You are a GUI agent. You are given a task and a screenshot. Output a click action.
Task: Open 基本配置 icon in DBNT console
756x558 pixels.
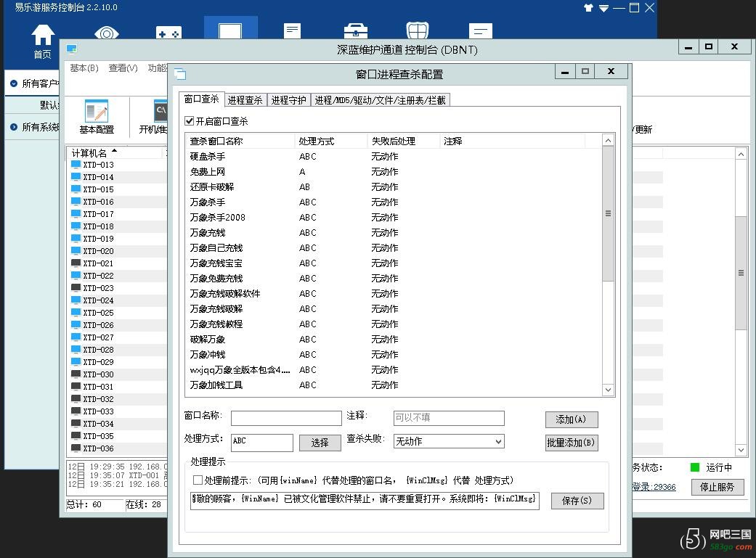tap(97, 117)
